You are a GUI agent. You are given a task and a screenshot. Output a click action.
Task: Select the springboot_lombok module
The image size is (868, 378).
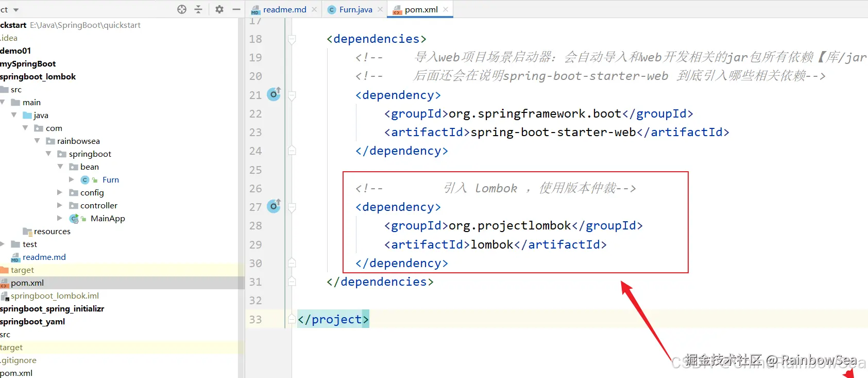[38, 76]
